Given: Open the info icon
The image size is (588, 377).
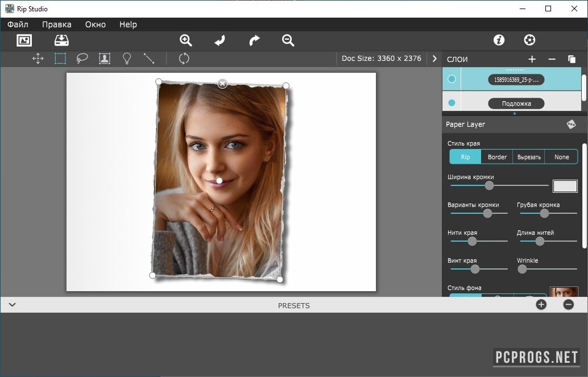Looking at the screenshot, I should pyautogui.click(x=499, y=40).
